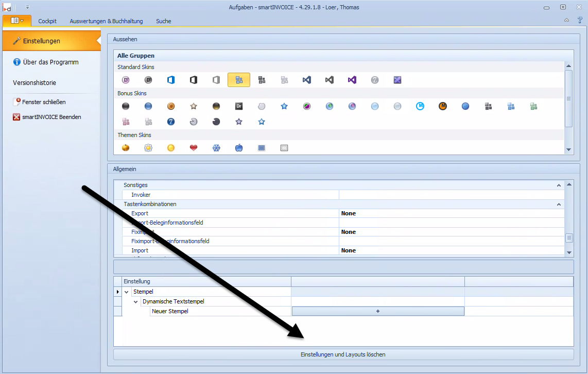Screen dimensions: 588x374
Task: Apply the sun theme skin
Action: pos(171,148)
